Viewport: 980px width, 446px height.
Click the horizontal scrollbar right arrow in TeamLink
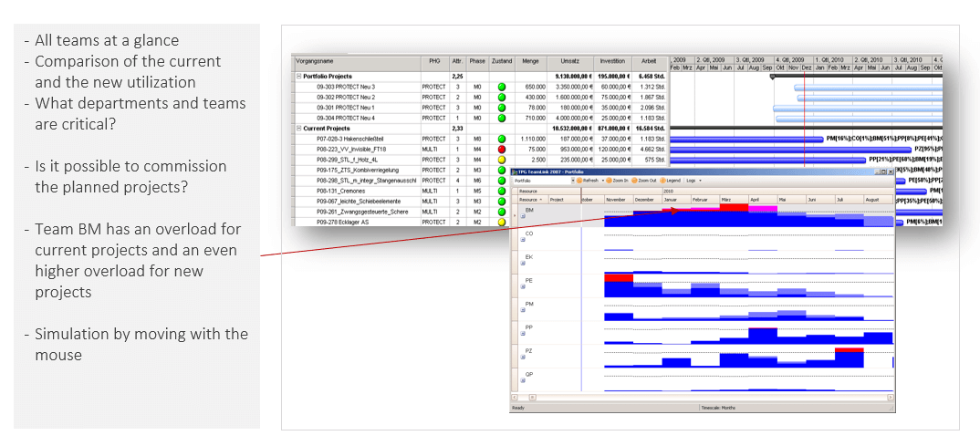890,398
